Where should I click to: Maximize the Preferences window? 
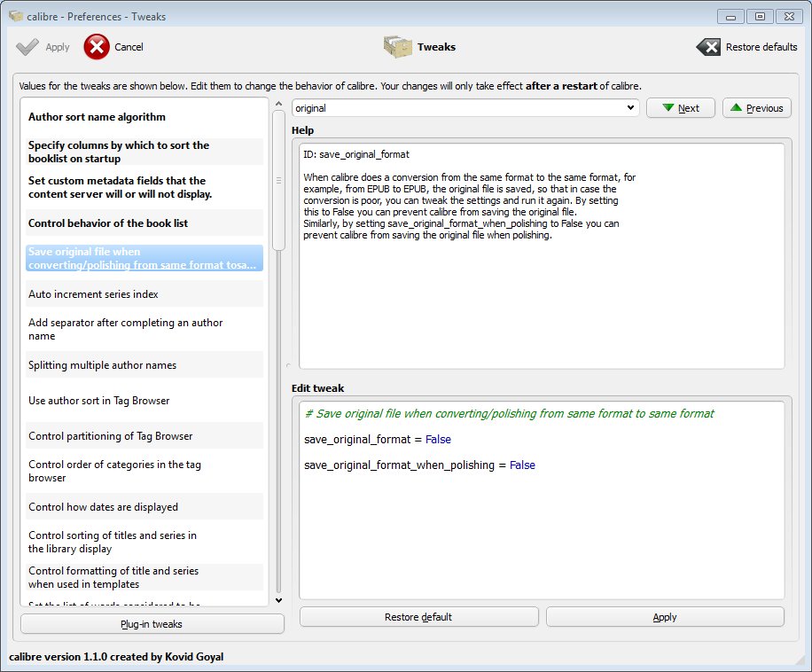761,17
